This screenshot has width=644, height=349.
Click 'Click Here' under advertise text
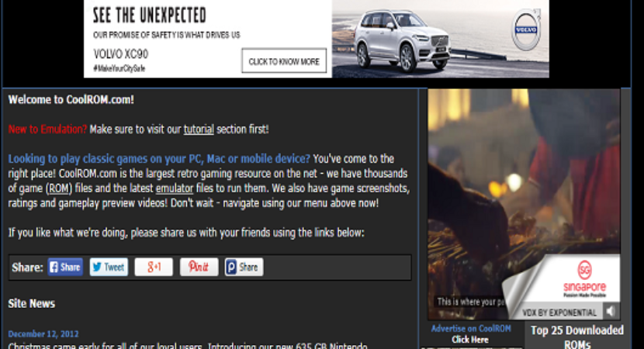470,340
